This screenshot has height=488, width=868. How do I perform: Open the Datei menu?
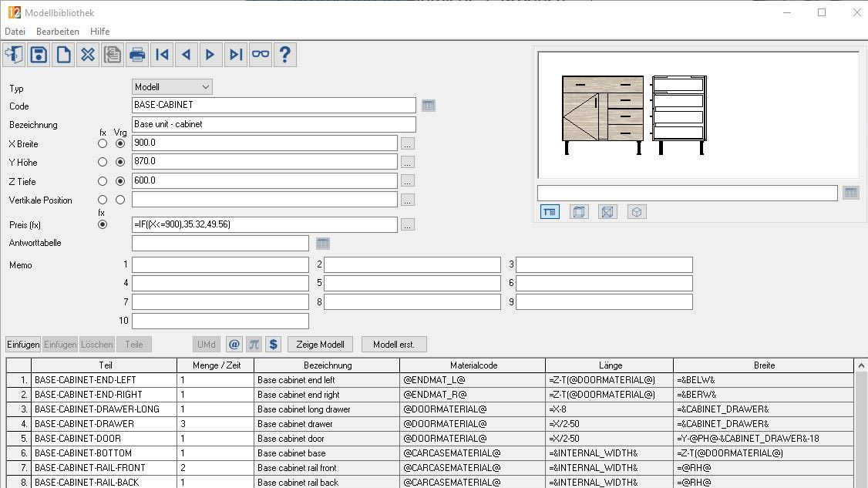[x=15, y=32]
